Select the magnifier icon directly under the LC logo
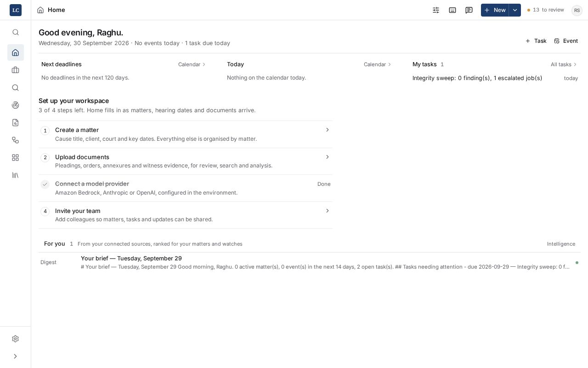The width and height of the screenshot is (588, 368). 16,32
